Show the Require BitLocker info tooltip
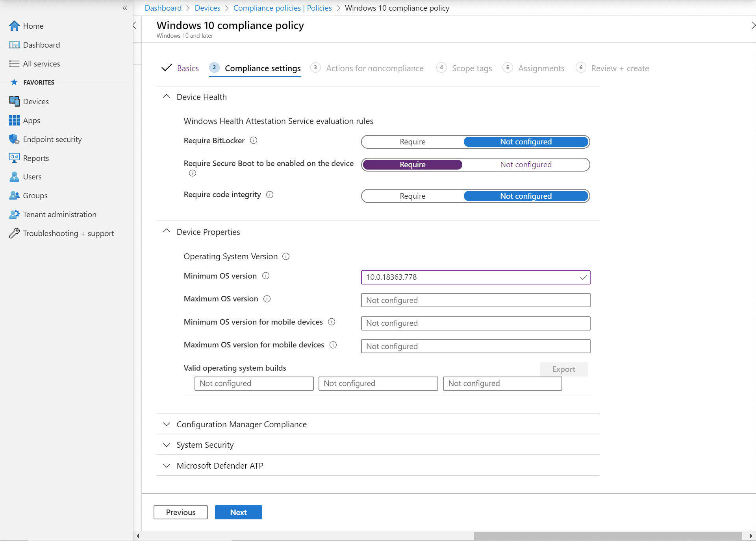The height and width of the screenshot is (541, 756). [254, 140]
